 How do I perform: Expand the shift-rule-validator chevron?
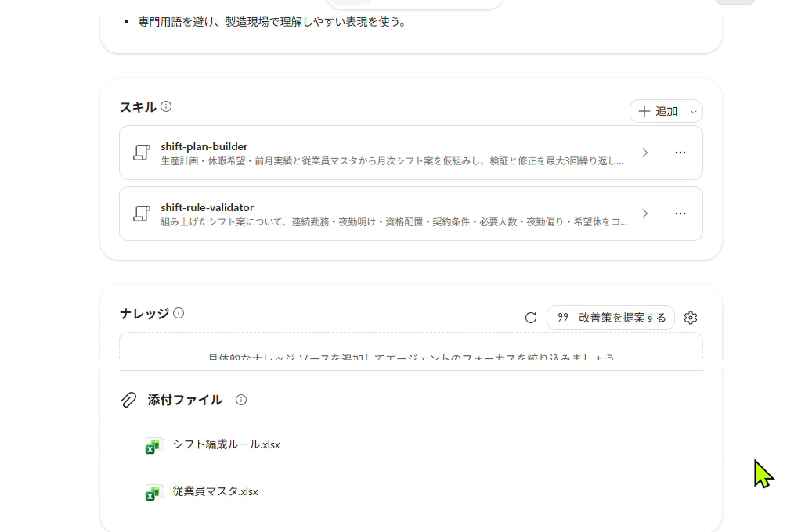click(644, 214)
